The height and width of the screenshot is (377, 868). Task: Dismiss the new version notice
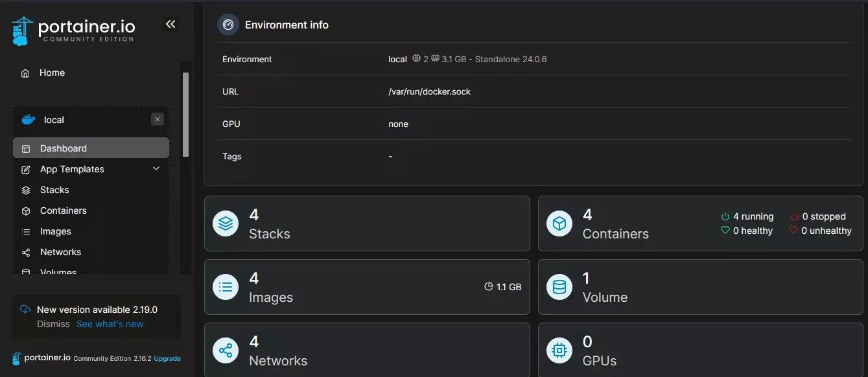coord(53,324)
